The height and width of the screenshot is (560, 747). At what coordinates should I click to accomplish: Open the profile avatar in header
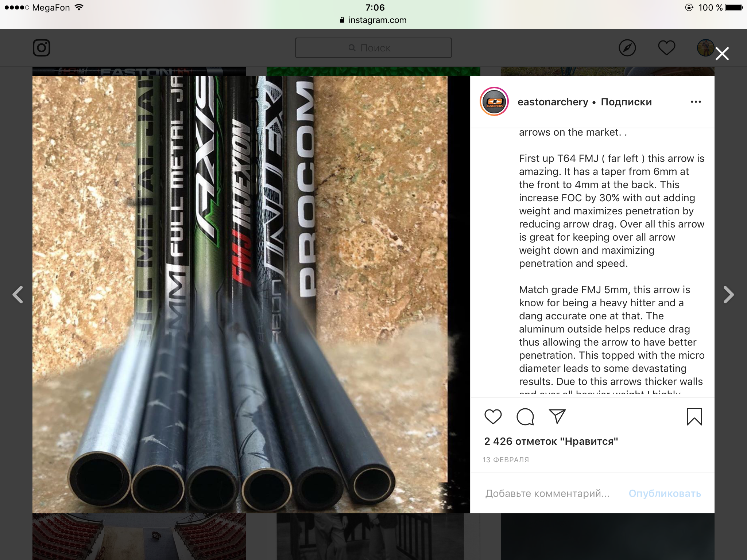pyautogui.click(x=705, y=48)
